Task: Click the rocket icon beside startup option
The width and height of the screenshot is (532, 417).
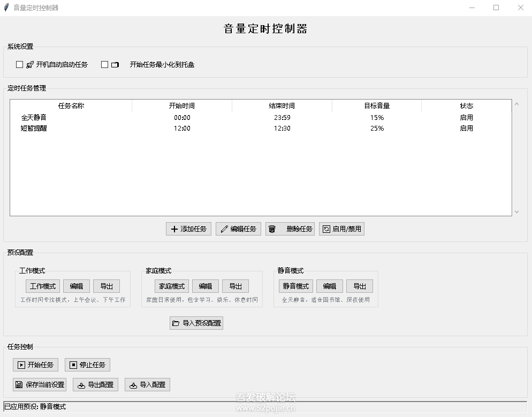Action: (x=29, y=64)
